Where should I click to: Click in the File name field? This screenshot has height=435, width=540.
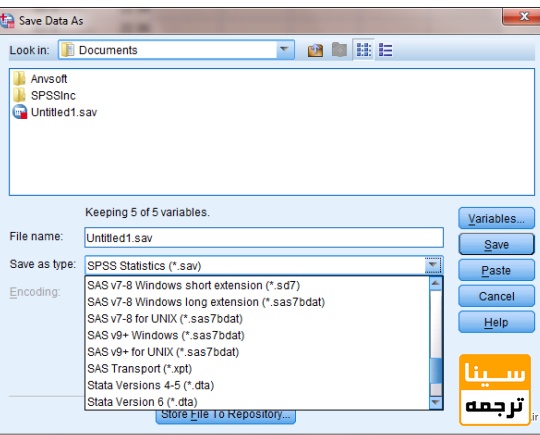coord(264,238)
